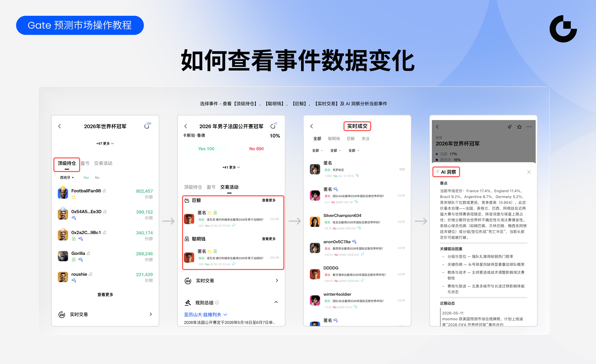Select the 关注 tab under 实时成交
Screen dimensions: 596x364
click(x=366, y=139)
